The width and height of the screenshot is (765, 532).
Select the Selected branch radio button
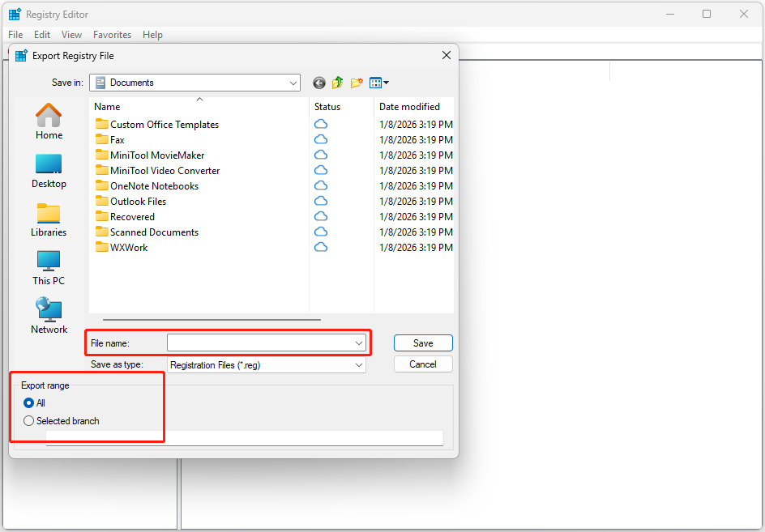point(29,421)
